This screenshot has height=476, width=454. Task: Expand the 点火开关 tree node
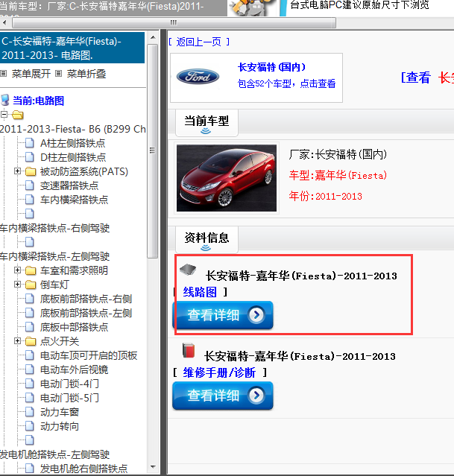click(x=17, y=341)
